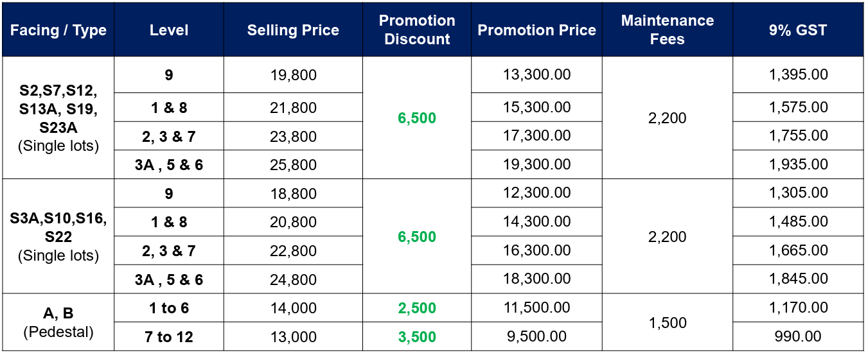Select the 1,500 maintenance fees cell
Image resolution: width=868 pixels, height=355 pixels.
coord(668,322)
